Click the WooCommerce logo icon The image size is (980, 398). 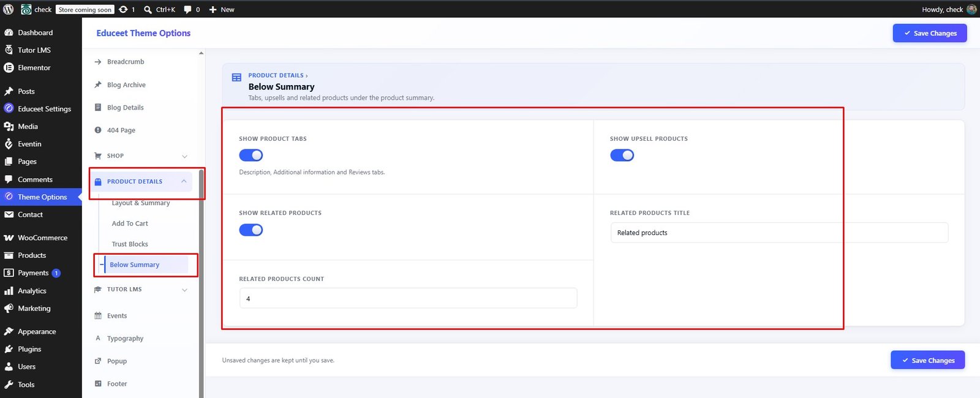9,238
